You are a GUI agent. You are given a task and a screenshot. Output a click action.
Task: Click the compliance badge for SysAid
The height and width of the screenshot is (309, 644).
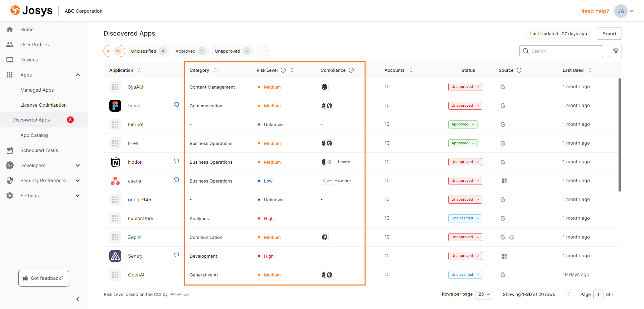point(325,87)
